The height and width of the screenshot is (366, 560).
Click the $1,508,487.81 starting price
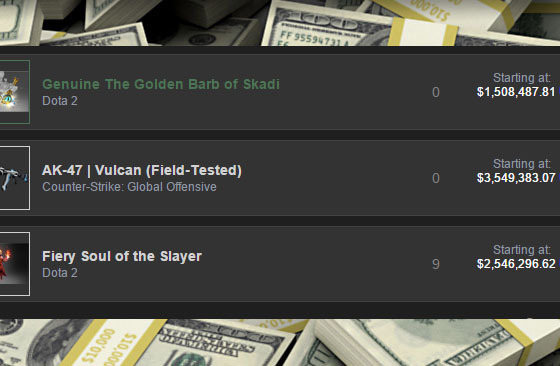516,92
